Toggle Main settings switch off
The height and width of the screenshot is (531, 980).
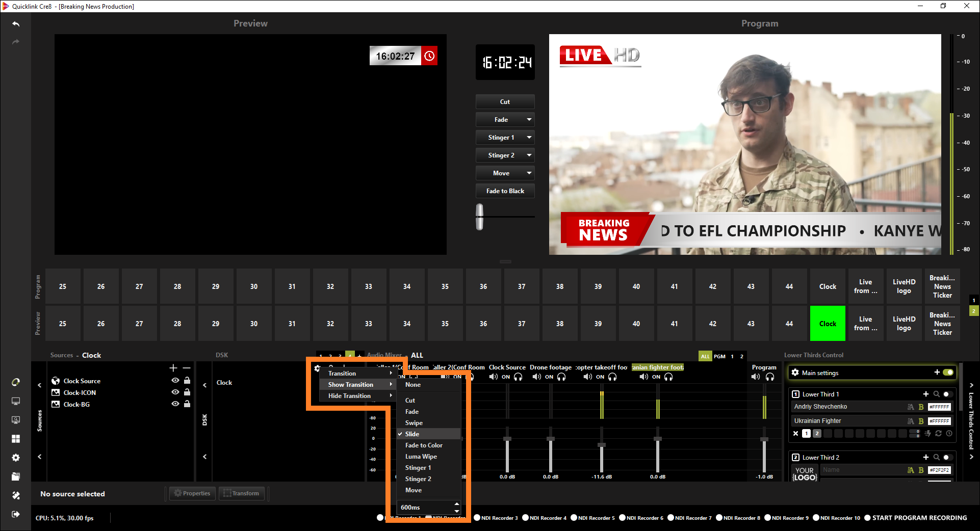point(948,373)
